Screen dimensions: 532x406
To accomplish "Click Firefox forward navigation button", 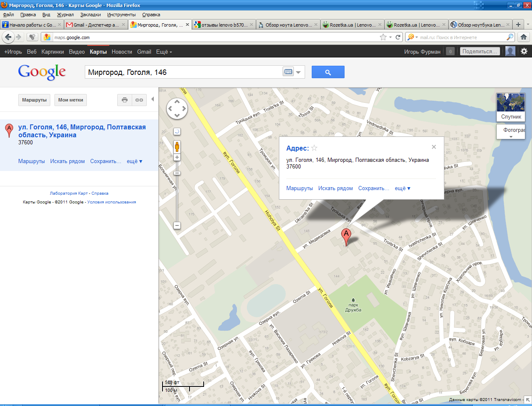I will (18, 37).
